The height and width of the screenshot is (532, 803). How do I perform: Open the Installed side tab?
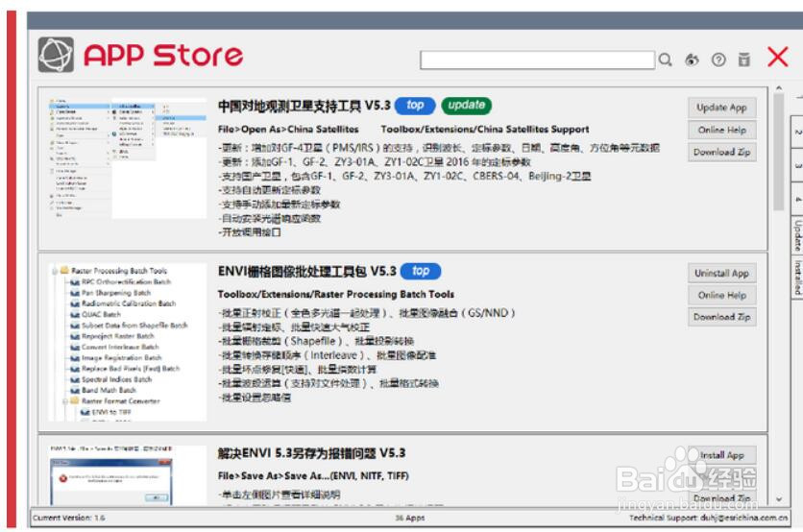[797, 278]
